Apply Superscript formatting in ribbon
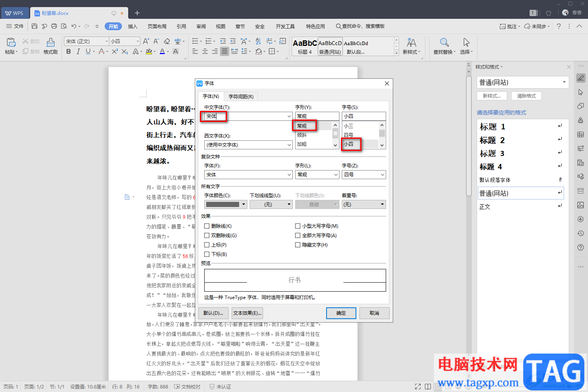Image resolution: width=588 pixels, height=392 pixels. [x=115, y=51]
